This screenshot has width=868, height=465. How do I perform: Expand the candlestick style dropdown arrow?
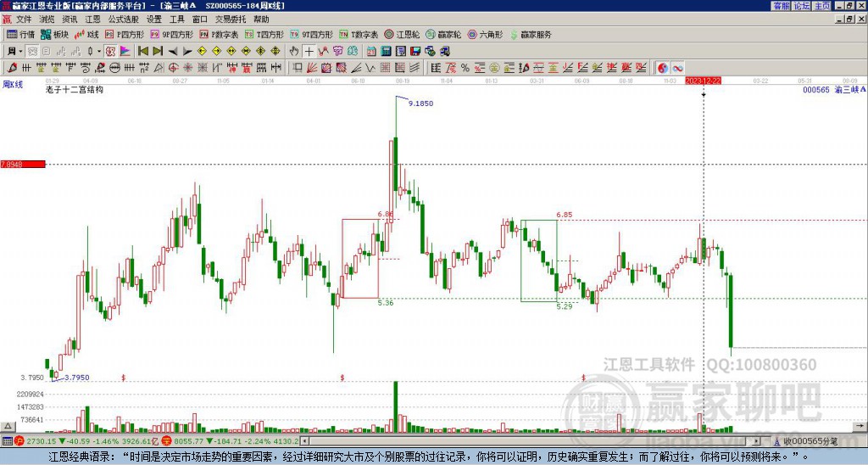(99, 52)
